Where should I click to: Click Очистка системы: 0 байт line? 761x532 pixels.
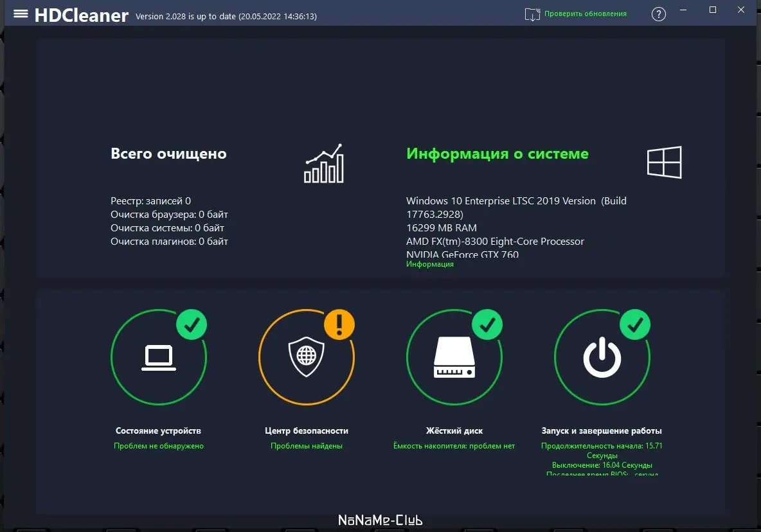pyautogui.click(x=168, y=228)
